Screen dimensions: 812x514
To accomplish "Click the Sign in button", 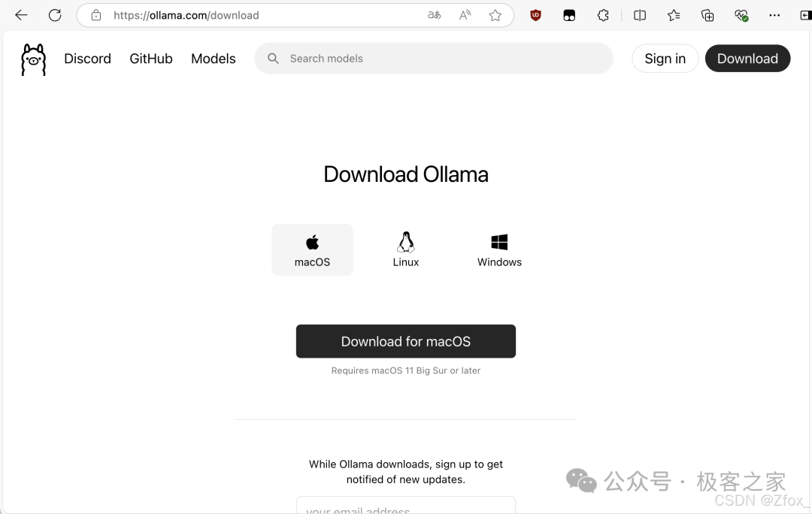I will [x=665, y=59].
